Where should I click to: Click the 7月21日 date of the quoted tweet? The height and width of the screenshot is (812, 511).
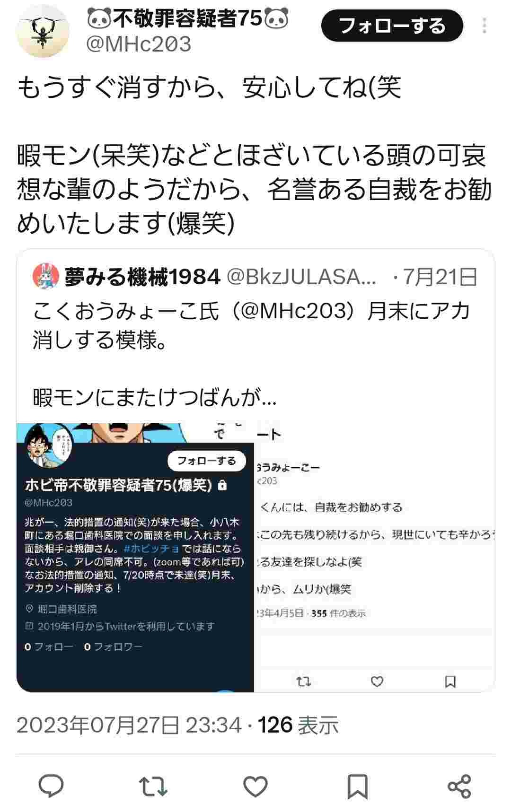click(x=440, y=277)
